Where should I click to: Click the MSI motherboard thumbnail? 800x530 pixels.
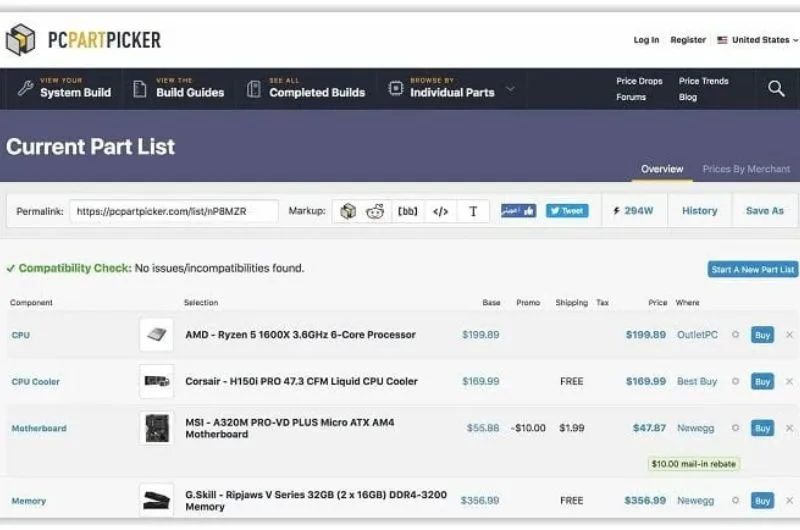pyautogui.click(x=156, y=427)
